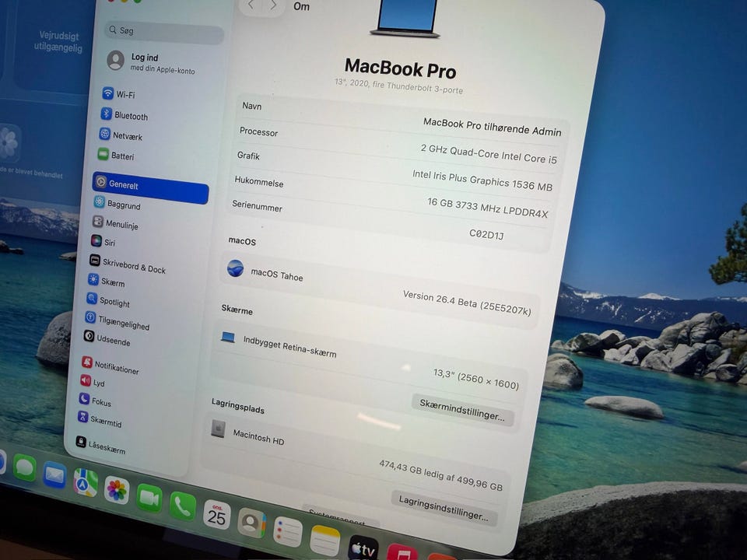This screenshot has height=560, width=747.
Task: Go forward with the toolbar forward arrow
Action: coord(273,5)
